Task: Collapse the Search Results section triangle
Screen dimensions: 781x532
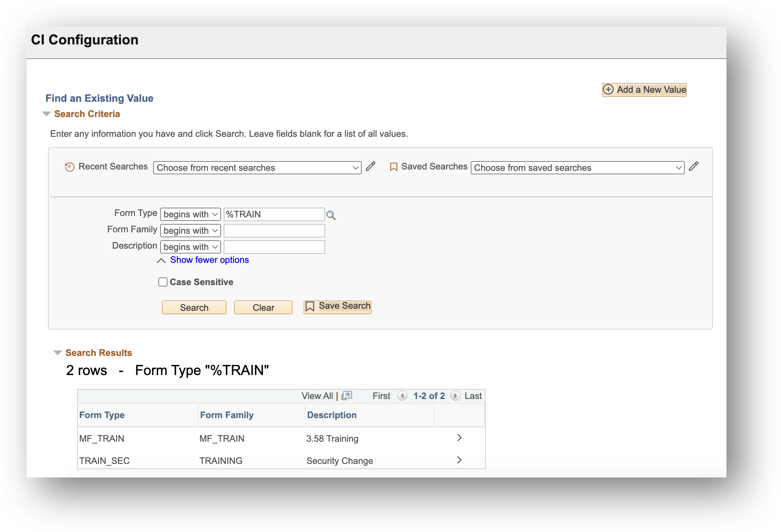Action: [58, 353]
